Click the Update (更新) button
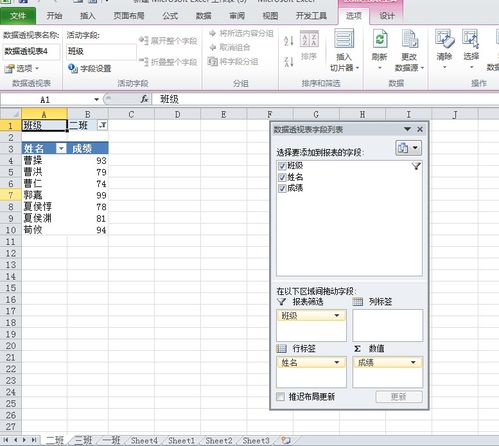Screen dimensions: 499x446 [x=399, y=397]
